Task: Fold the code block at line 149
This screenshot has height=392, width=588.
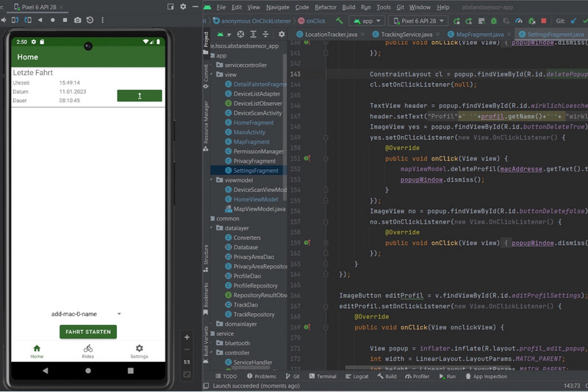Action: [326, 138]
